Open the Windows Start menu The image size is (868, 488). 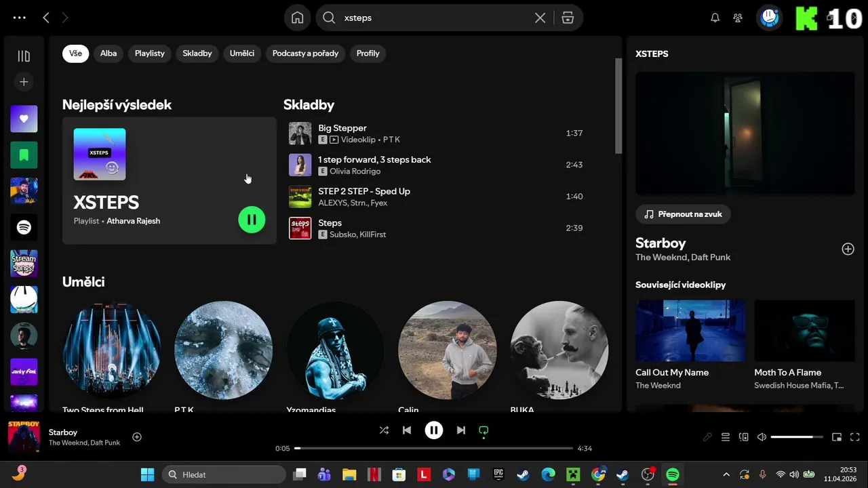click(x=147, y=474)
